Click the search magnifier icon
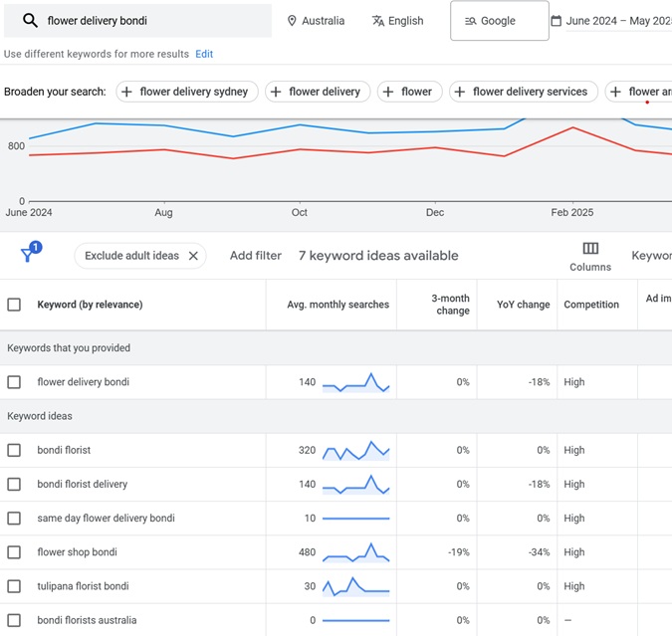 click(x=30, y=20)
